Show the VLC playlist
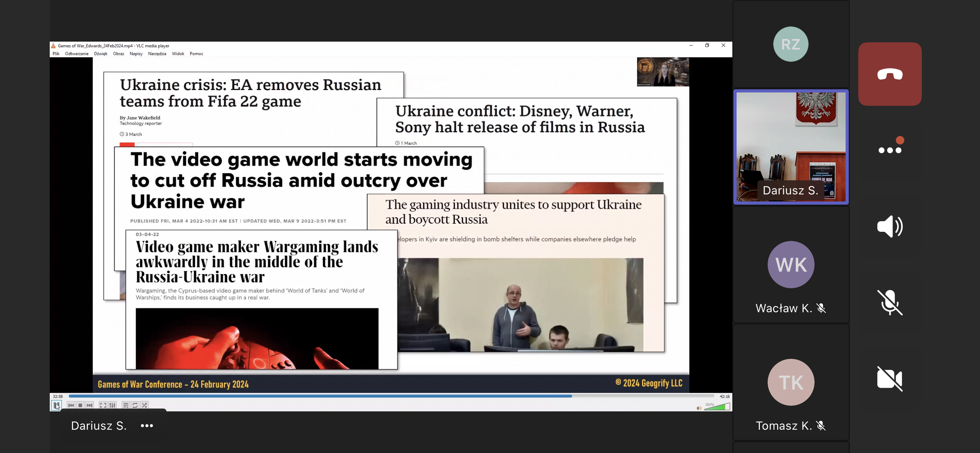Viewport: 980px width, 453px height. [126, 405]
